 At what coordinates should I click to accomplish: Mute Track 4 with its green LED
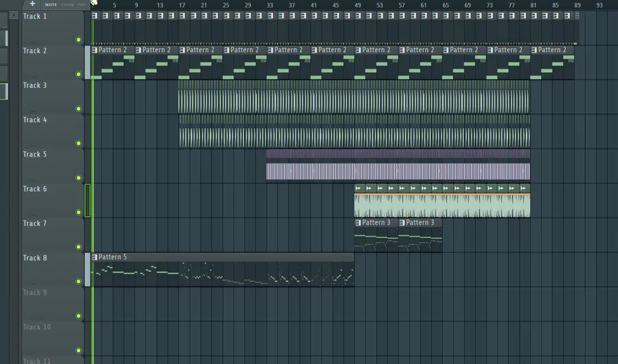tap(78, 143)
